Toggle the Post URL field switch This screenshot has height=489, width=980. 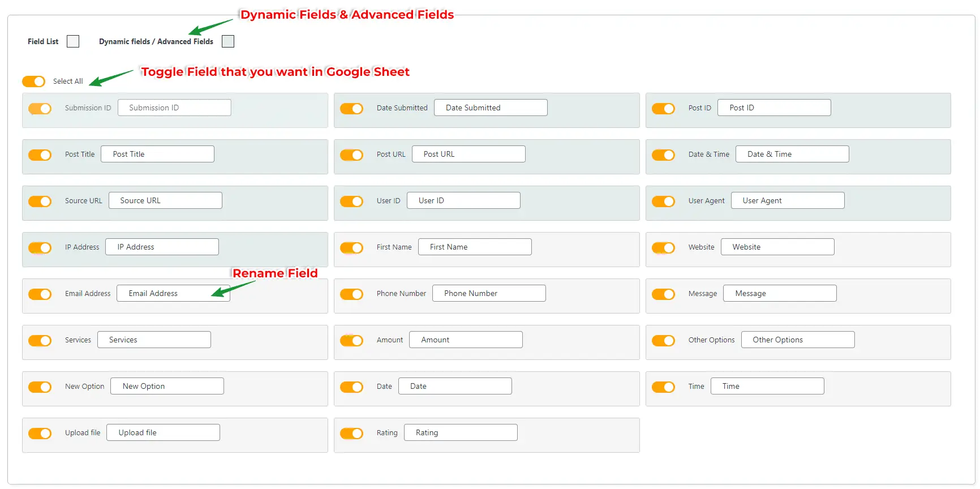pos(351,155)
